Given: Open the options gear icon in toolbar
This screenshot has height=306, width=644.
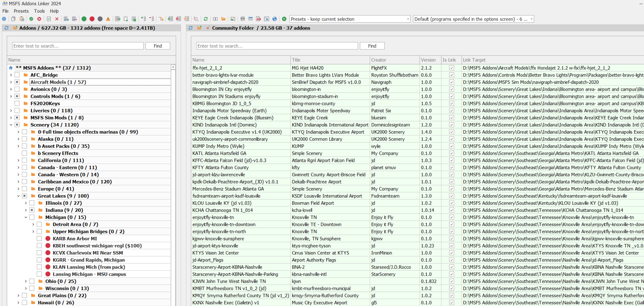Looking at the screenshot, I should coord(4,19).
